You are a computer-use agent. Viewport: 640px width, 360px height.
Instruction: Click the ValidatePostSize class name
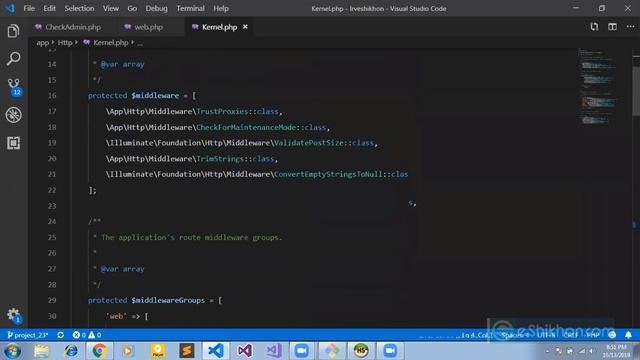tap(309, 143)
